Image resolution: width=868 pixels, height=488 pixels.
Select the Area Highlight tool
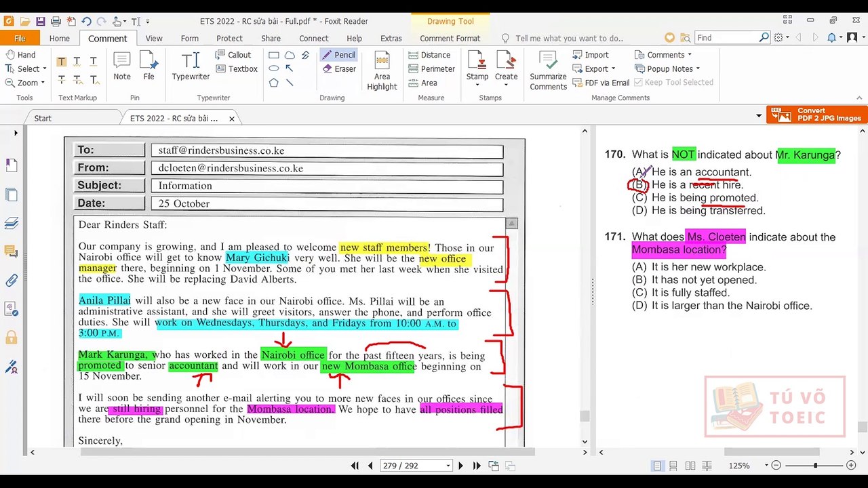tap(382, 70)
